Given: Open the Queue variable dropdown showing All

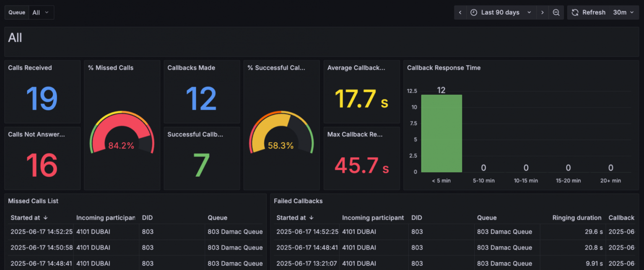Looking at the screenshot, I should (41, 13).
